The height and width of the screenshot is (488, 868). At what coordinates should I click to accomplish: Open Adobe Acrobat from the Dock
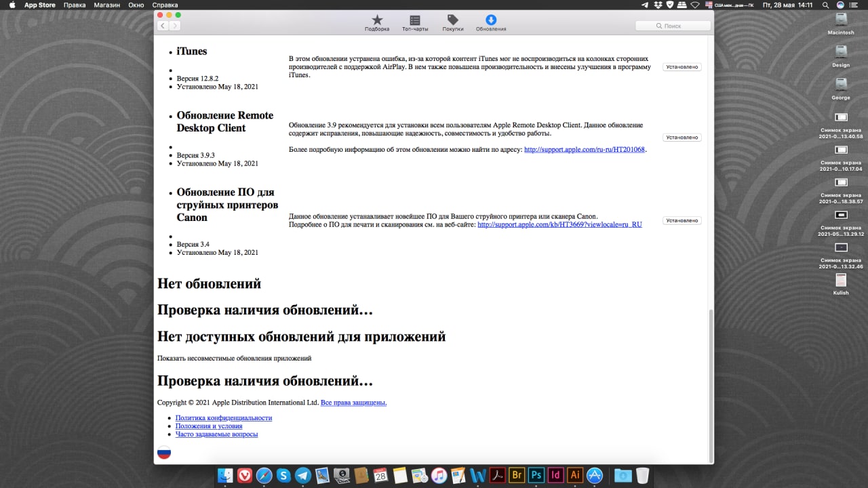pos(498,475)
